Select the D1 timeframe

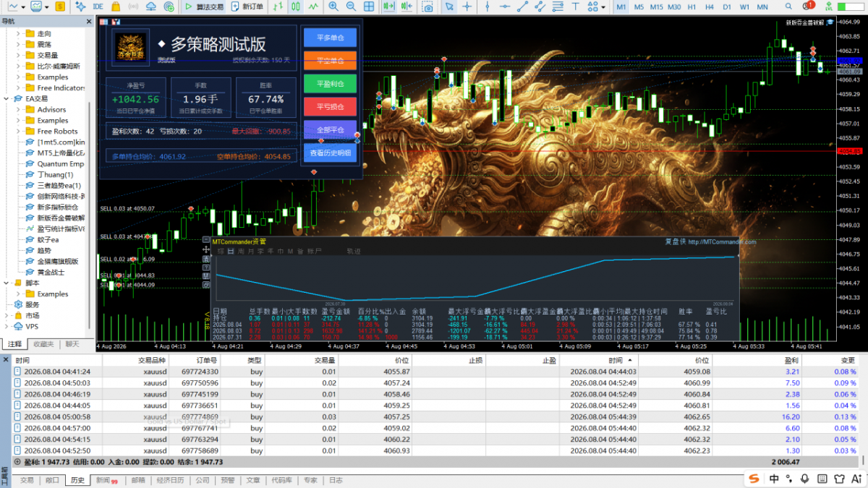pyautogui.click(x=727, y=7)
